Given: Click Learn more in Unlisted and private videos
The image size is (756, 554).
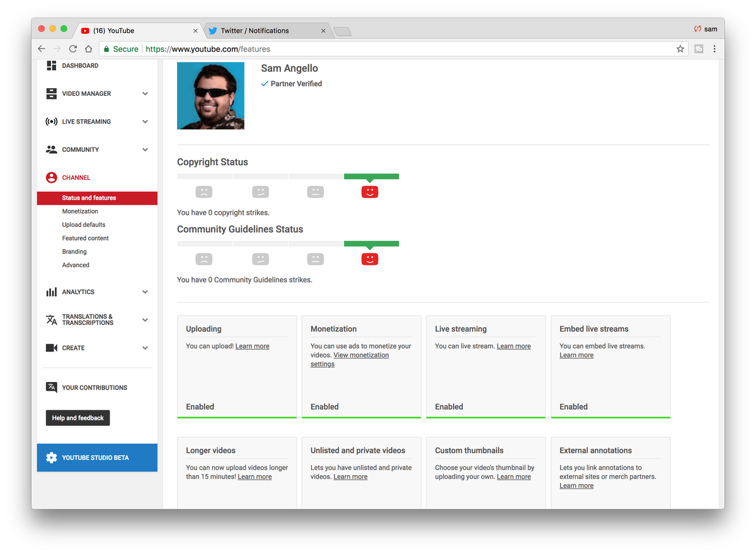Looking at the screenshot, I should click(x=350, y=476).
